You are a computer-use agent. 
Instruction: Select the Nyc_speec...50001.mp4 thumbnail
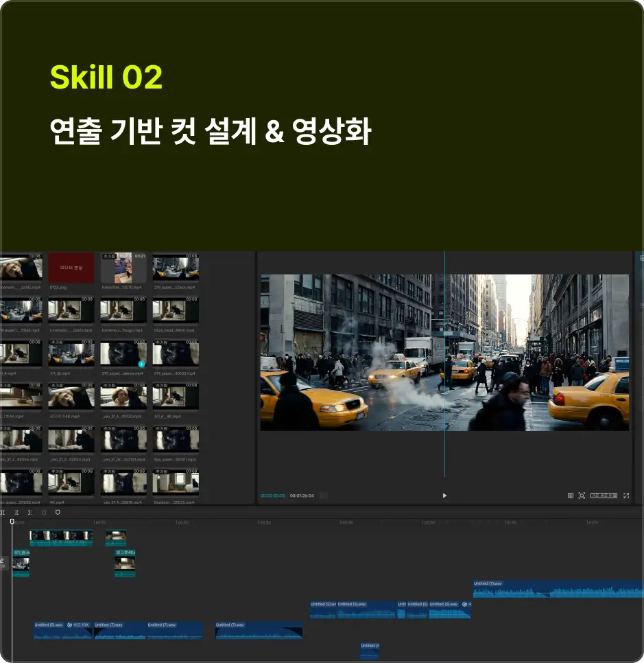pos(176,439)
